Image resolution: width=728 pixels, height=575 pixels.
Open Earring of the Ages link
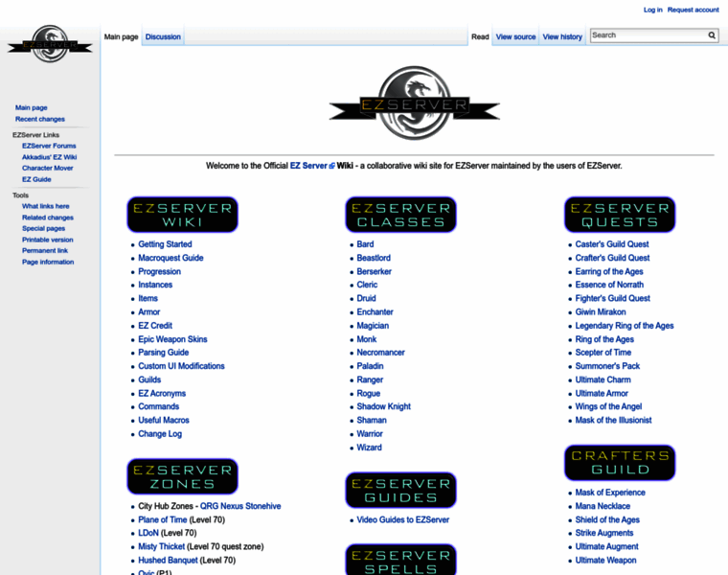609,272
